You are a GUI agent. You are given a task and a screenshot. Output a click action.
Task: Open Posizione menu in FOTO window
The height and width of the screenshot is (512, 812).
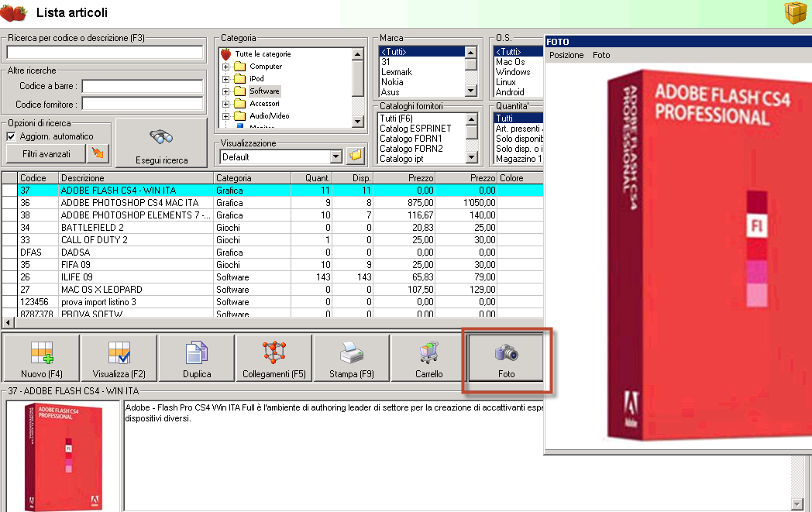pyautogui.click(x=566, y=55)
